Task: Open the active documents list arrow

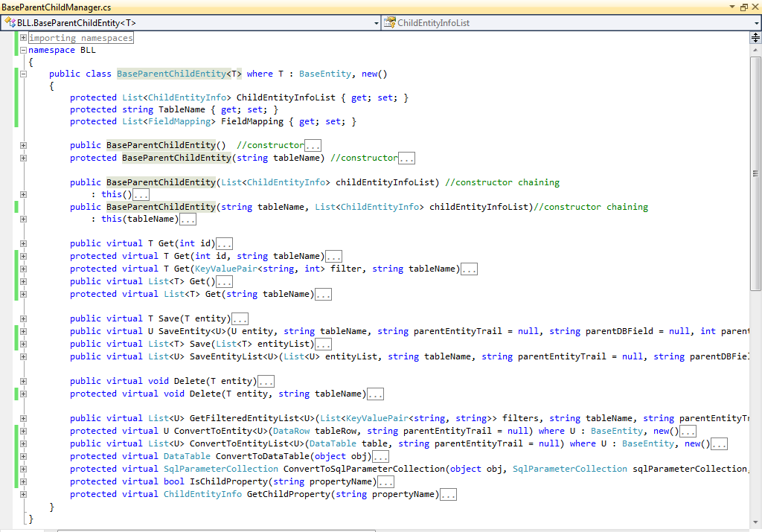Action: (x=732, y=7)
